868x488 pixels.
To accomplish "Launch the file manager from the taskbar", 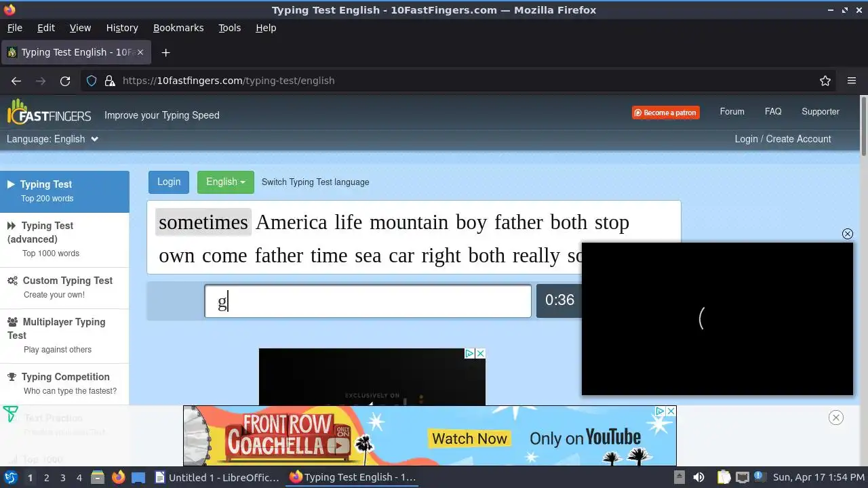I will [98, 477].
